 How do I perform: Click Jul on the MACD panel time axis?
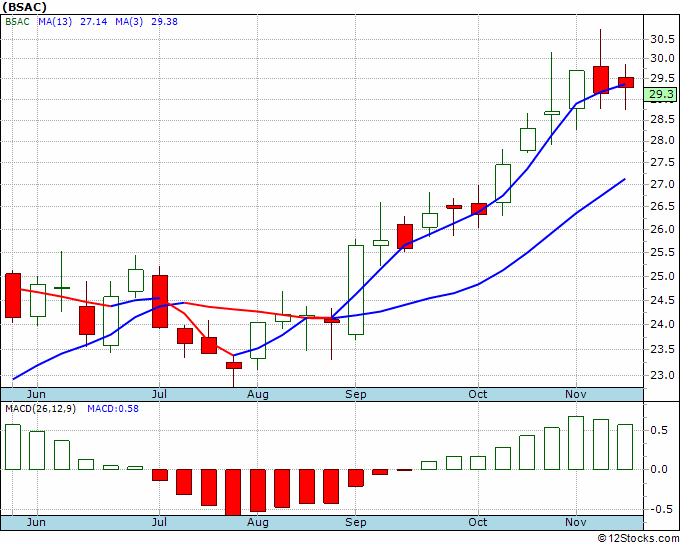(159, 522)
